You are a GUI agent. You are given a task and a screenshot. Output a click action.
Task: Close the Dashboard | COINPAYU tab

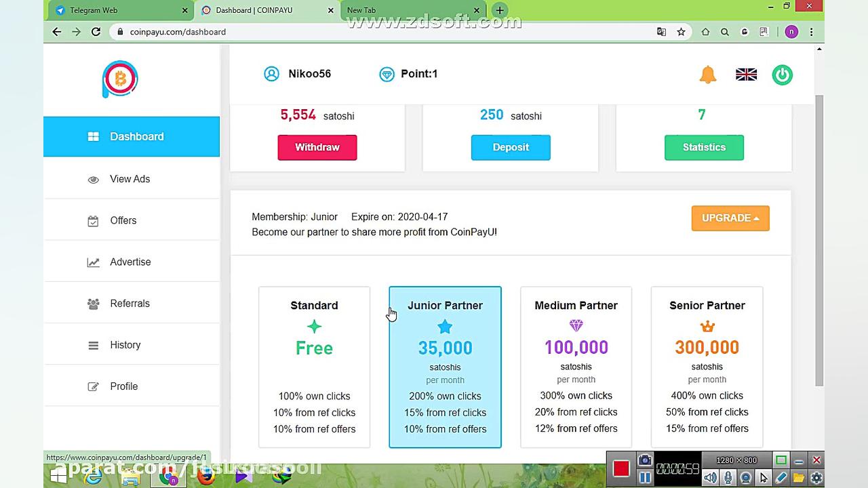tap(331, 10)
